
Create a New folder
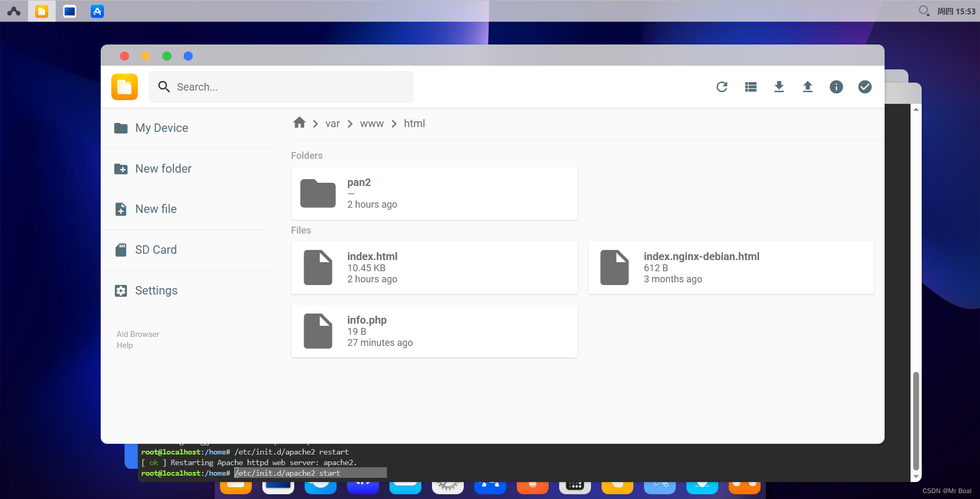(163, 168)
